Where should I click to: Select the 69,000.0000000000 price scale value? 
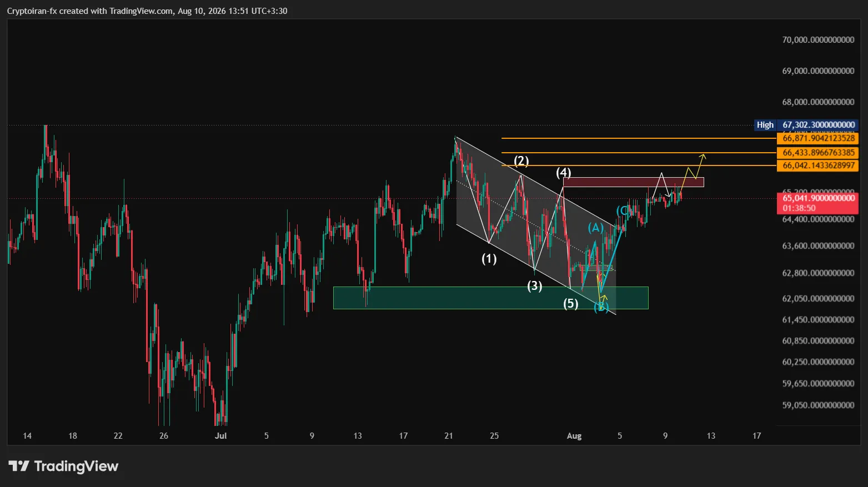pos(818,71)
